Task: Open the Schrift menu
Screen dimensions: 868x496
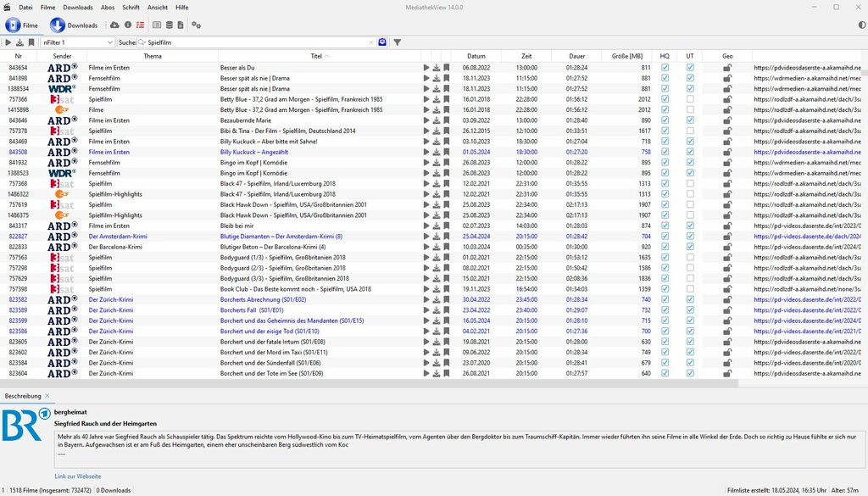Action: coord(131,7)
